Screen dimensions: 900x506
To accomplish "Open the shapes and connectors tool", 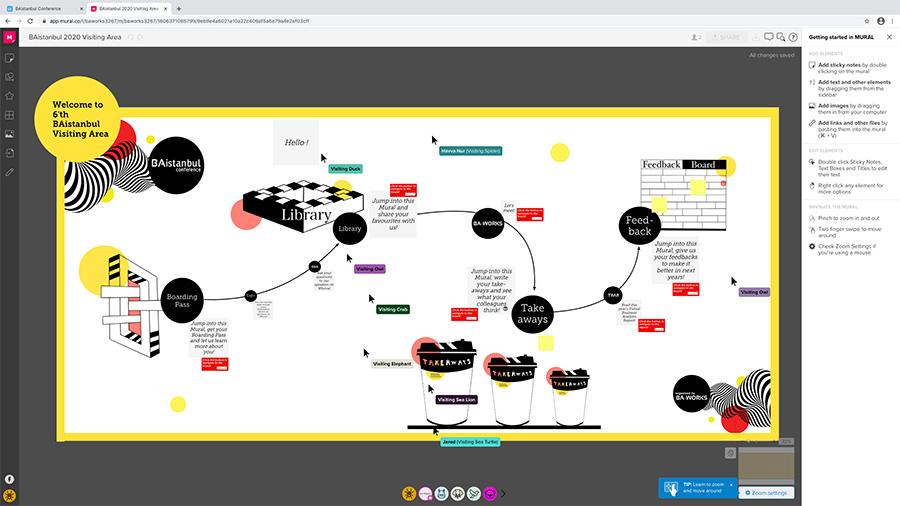I will (x=9, y=77).
